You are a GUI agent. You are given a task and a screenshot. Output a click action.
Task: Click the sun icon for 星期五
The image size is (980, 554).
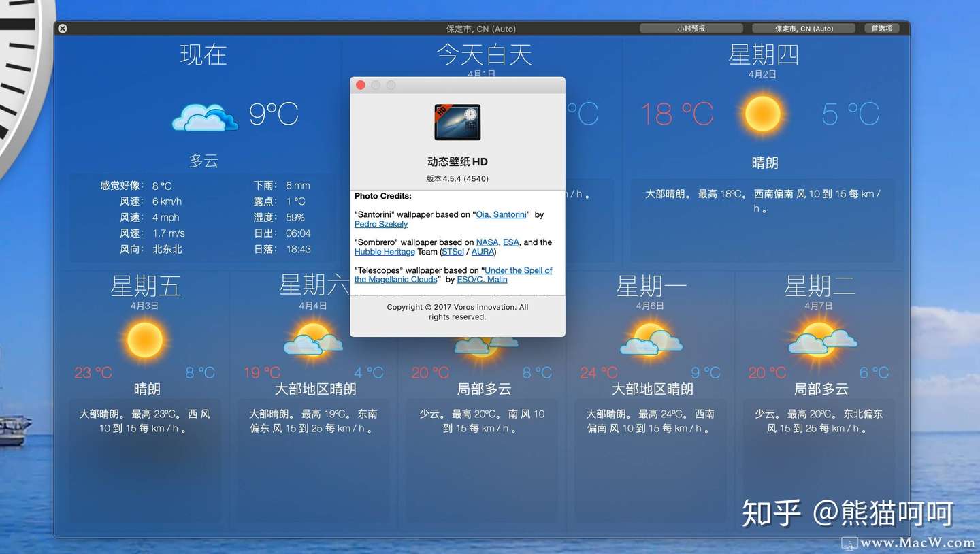(x=145, y=339)
